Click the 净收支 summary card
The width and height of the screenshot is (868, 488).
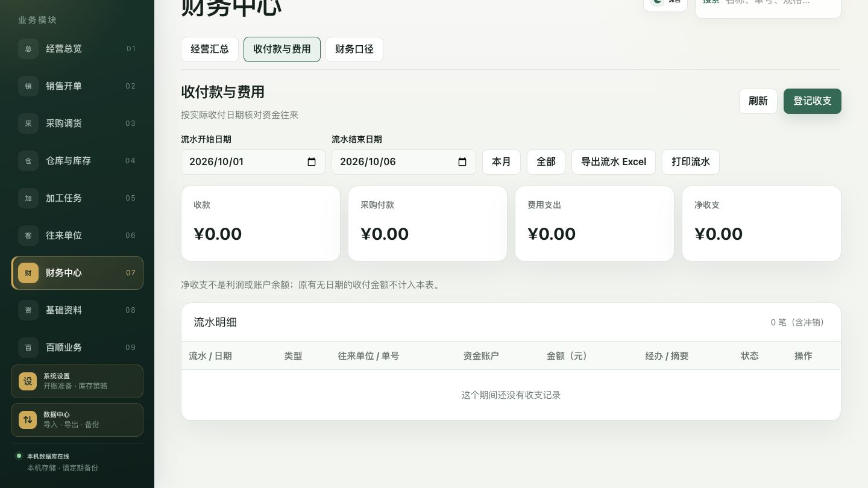[x=761, y=224]
